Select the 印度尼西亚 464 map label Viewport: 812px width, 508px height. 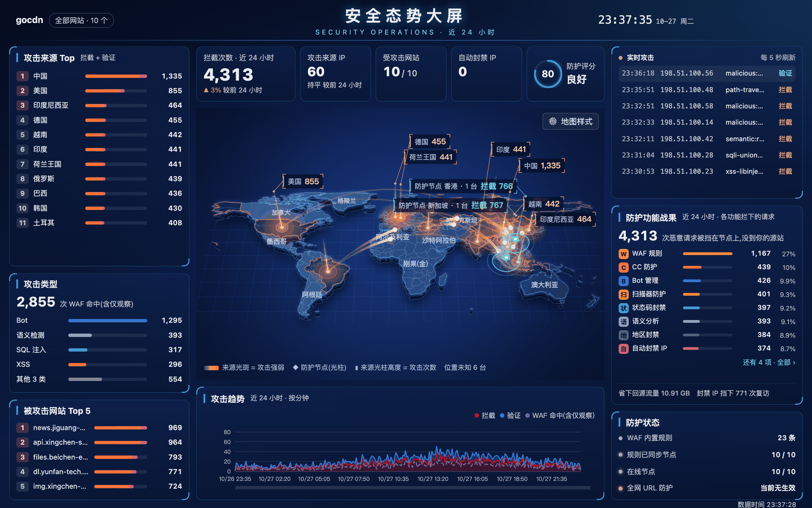click(565, 219)
